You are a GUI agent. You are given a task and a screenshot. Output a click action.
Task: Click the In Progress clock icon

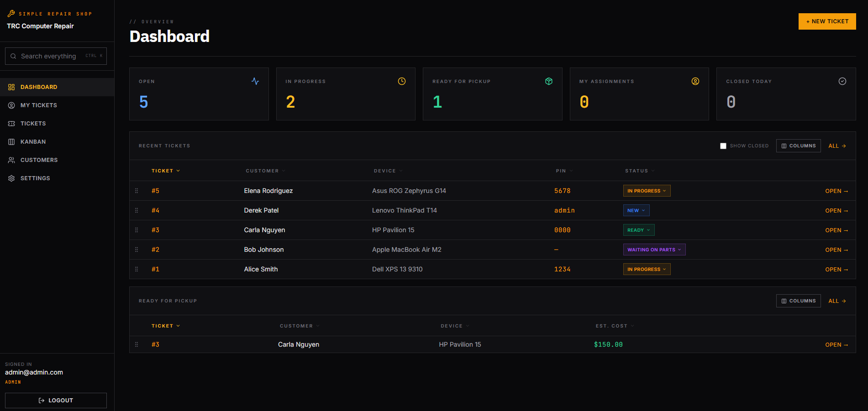402,81
